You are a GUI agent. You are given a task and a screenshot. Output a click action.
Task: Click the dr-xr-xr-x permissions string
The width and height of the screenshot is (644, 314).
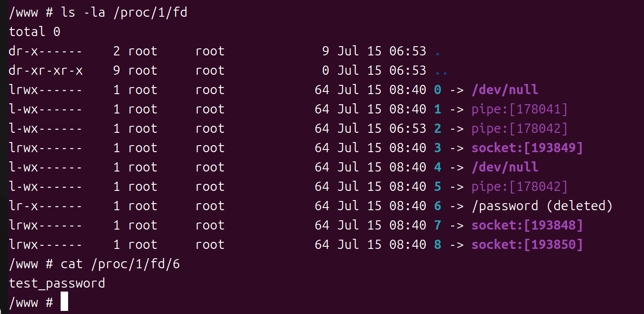46,70
